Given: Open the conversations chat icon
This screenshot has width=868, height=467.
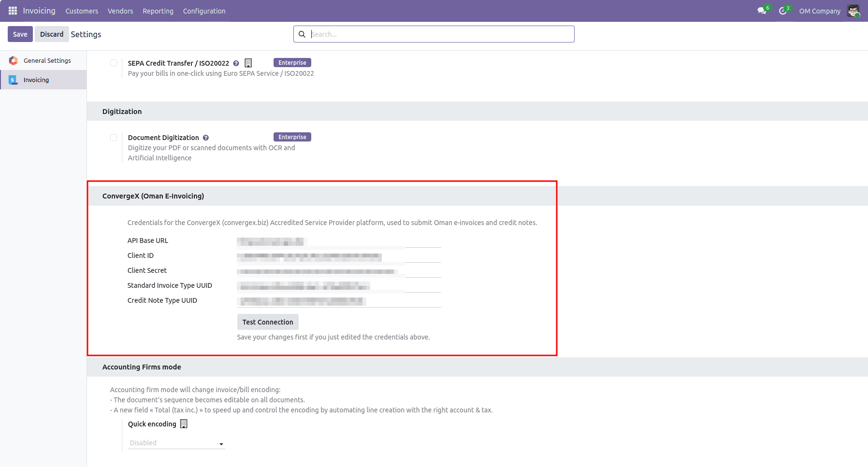Looking at the screenshot, I should click(x=762, y=11).
